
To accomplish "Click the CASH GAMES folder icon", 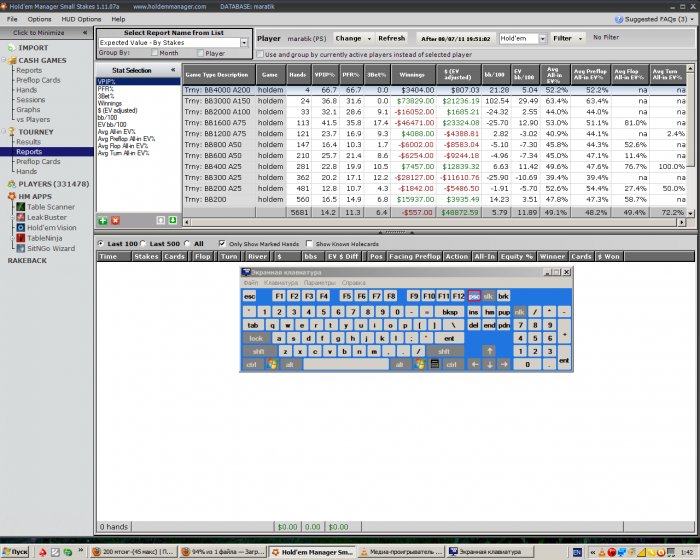I will 12,60.
